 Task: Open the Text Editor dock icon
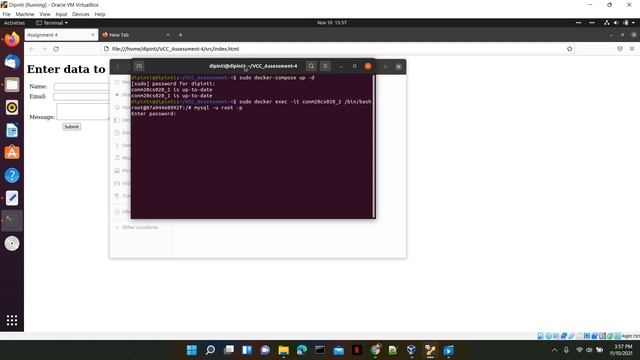click(x=12, y=198)
